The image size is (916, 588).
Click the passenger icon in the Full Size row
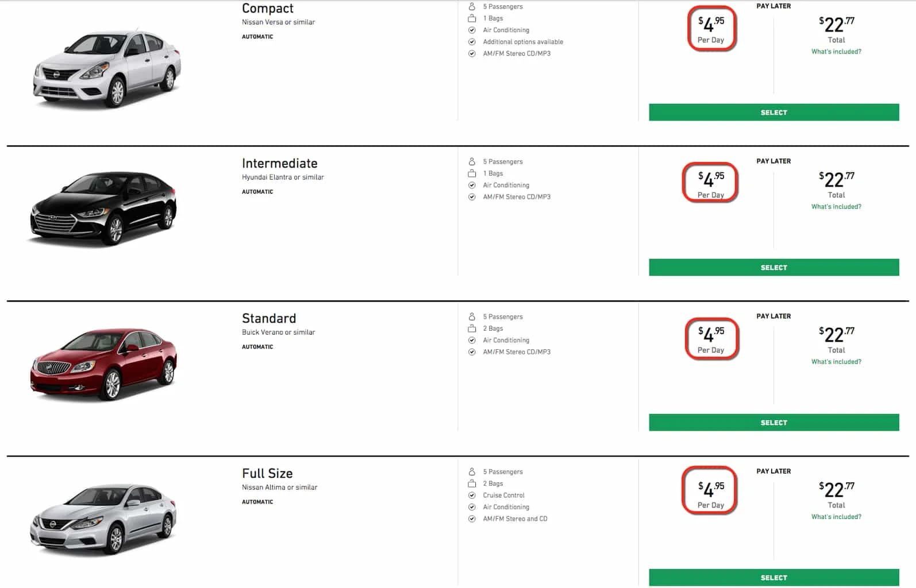tap(472, 471)
